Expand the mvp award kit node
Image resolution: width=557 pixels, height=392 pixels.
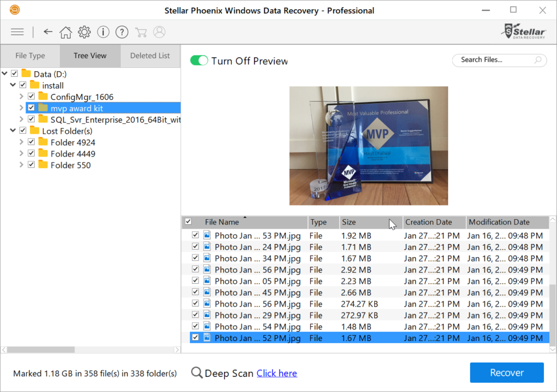pyautogui.click(x=21, y=108)
